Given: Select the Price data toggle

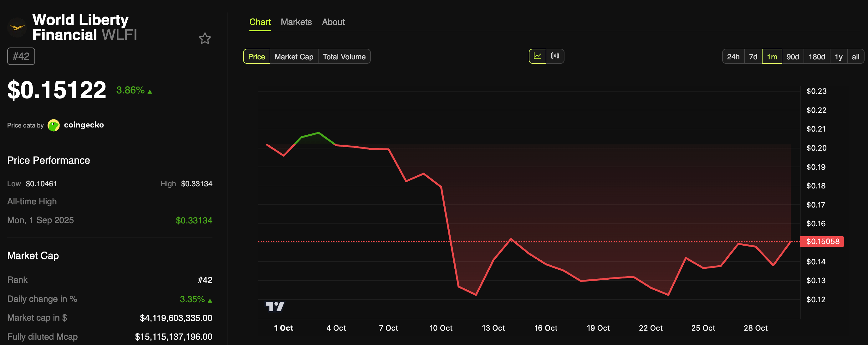Looking at the screenshot, I should point(256,57).
